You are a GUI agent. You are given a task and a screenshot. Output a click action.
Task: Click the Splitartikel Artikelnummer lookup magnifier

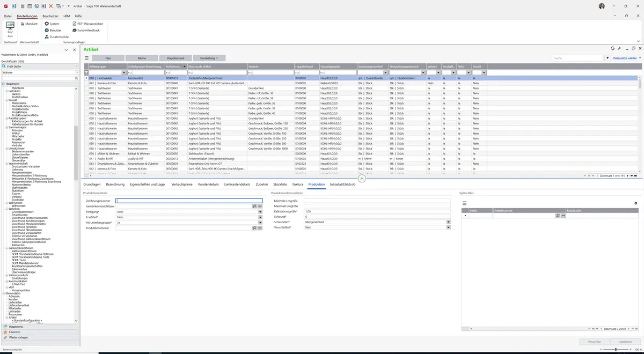558,216
